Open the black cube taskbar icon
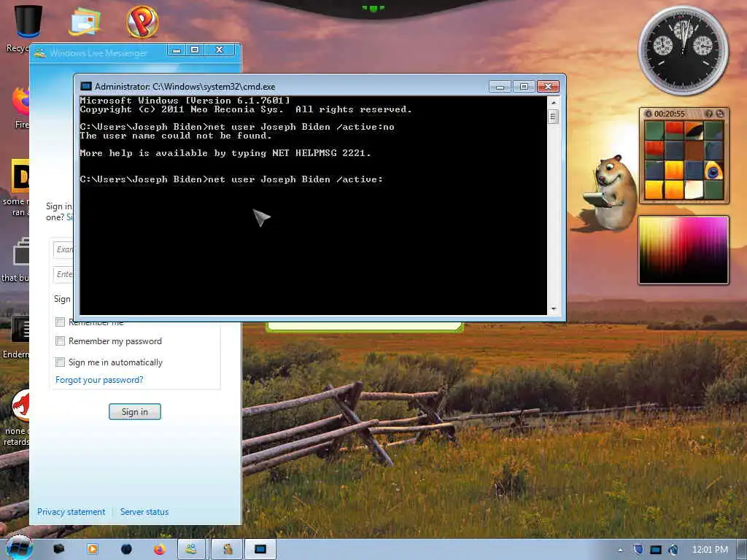 (x=58, y=549)
